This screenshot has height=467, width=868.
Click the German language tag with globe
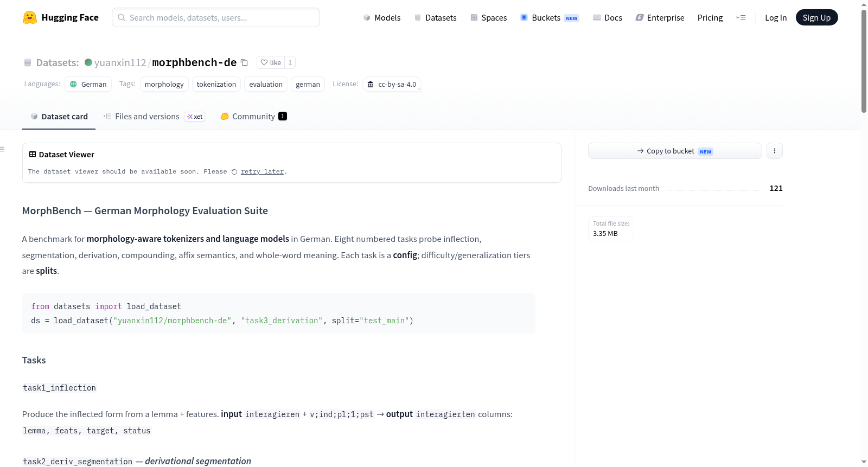88,84
